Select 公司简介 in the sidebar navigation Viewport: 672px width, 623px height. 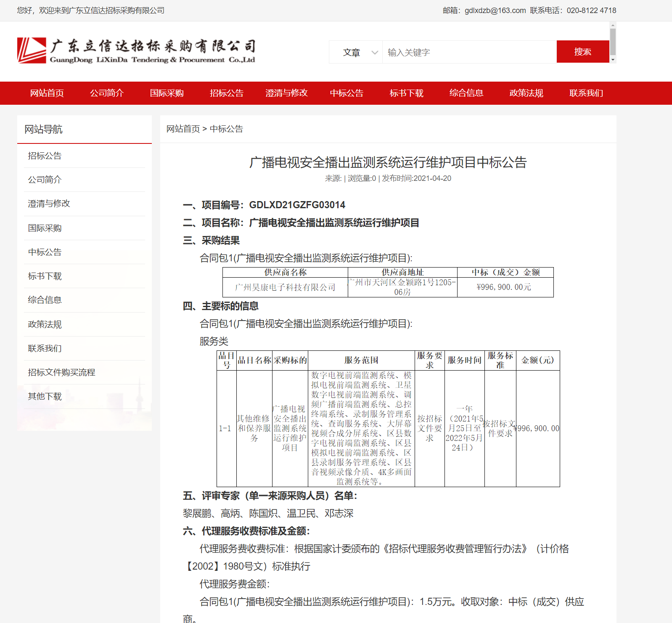click(85, 180)
